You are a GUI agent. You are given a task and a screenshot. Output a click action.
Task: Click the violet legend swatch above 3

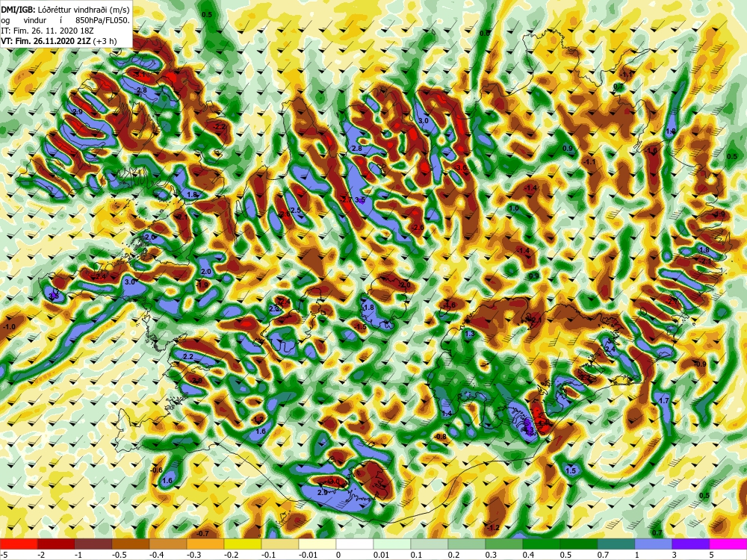click(x=691, y=544)
